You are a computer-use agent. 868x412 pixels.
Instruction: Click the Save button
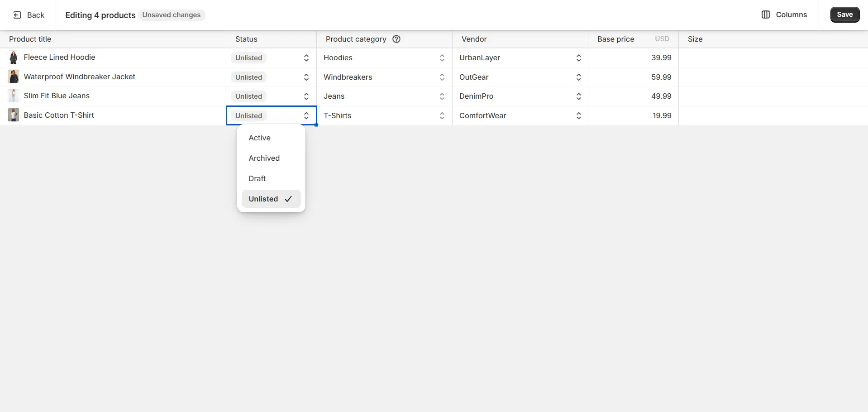(x=844, y=14)
